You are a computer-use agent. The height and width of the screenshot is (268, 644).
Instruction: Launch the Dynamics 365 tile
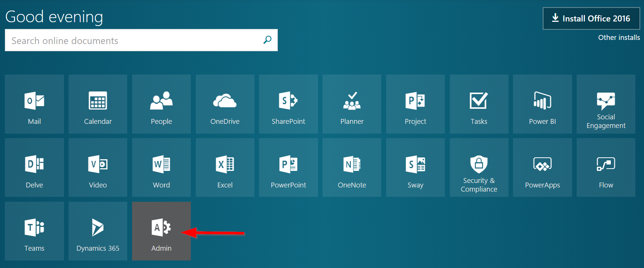(98, 231)
